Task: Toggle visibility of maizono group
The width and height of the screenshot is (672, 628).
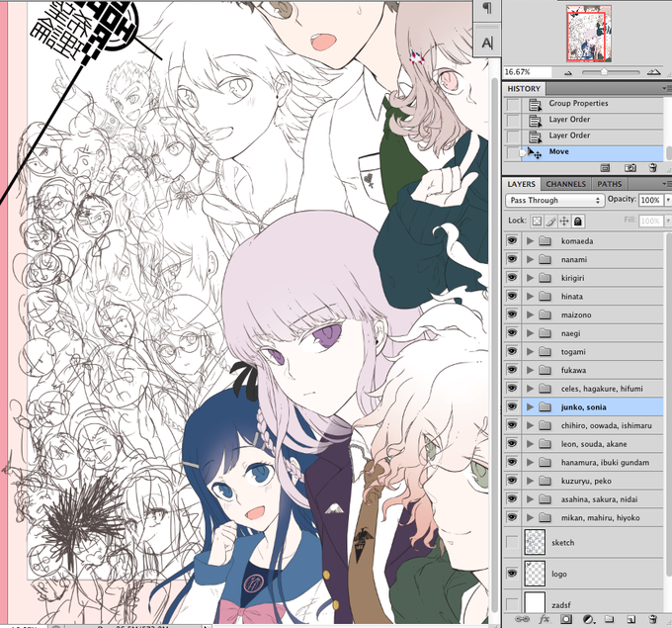Action: coord(512,314)
